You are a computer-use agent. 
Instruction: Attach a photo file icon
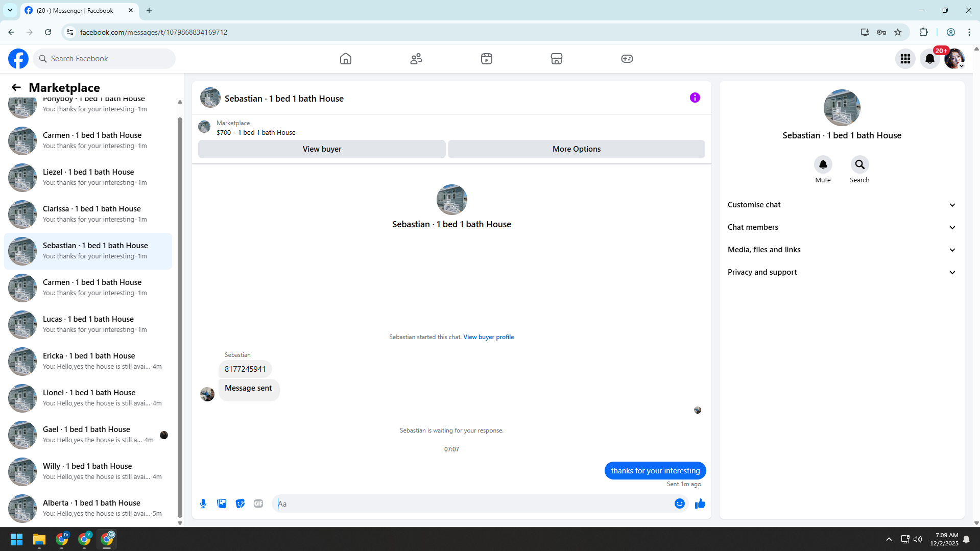coord(222,504)
